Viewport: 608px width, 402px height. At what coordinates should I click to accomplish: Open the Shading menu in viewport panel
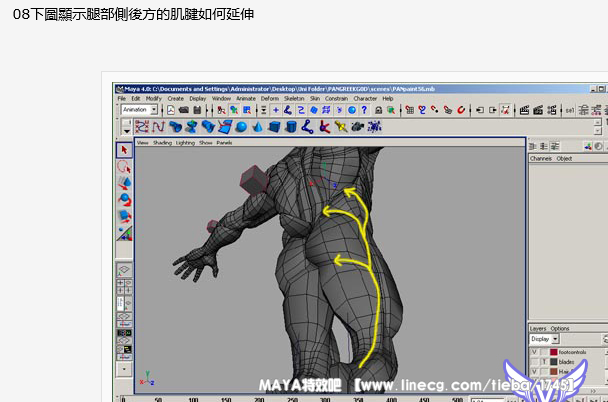[162, 143]
